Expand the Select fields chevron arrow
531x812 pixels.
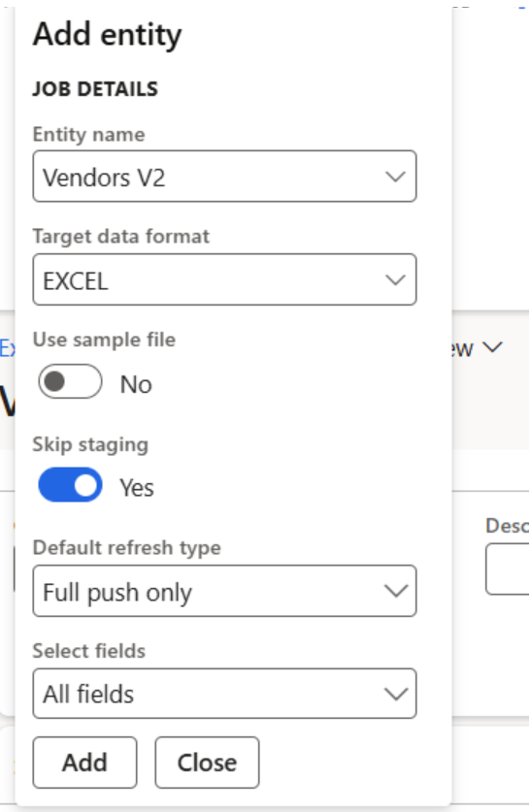(x=396, y=694)
